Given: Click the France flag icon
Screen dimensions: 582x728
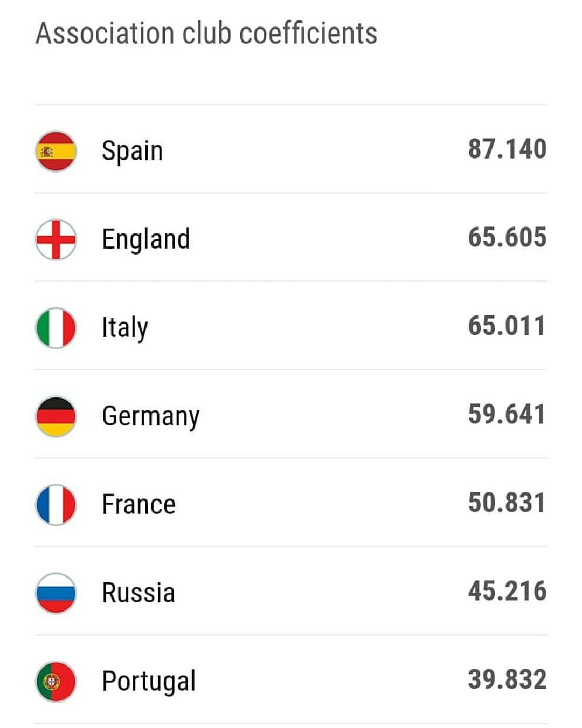Looking at the screenshot, I should click(56, 505).
